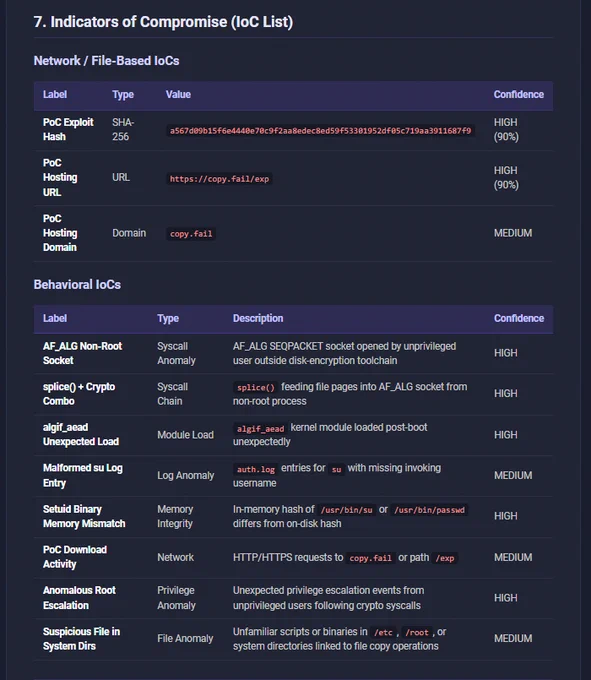This screenshot has width=591, height=680.
Task: Click the /usr/bin/su path code tag
Action: [x=346, y=510]
